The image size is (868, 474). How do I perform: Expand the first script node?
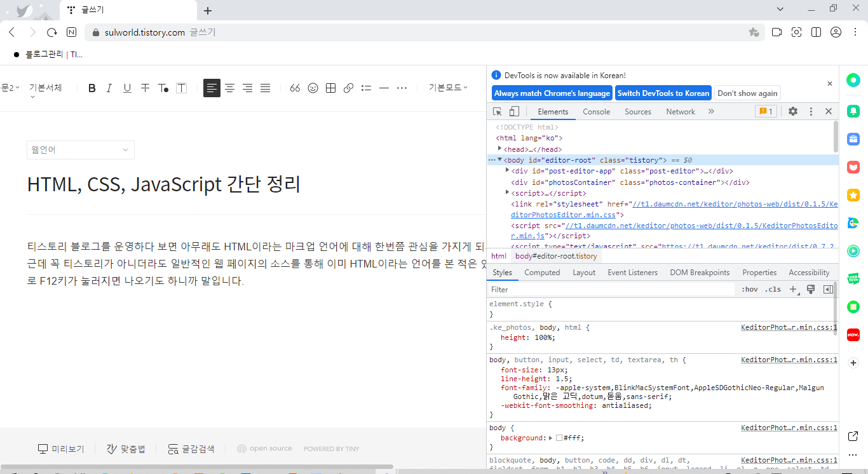(507, 193)
